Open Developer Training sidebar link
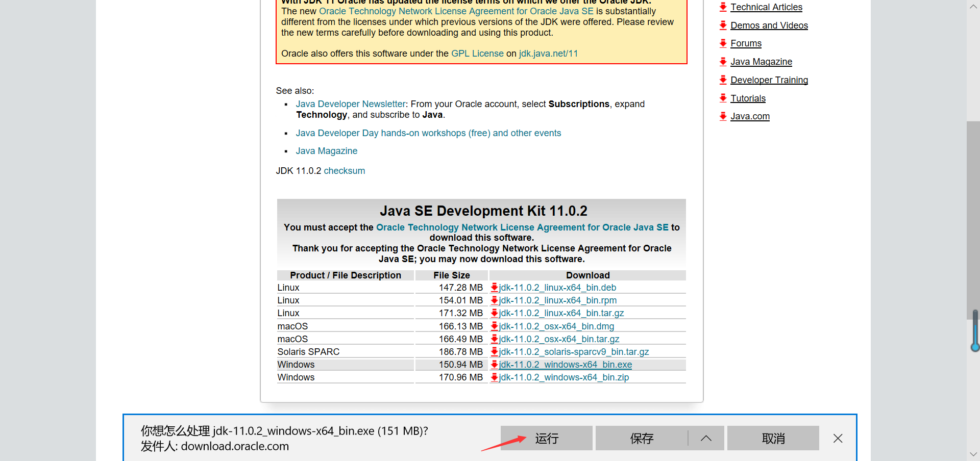The height and width of the screenshot is (461, 980). (769, 80)
